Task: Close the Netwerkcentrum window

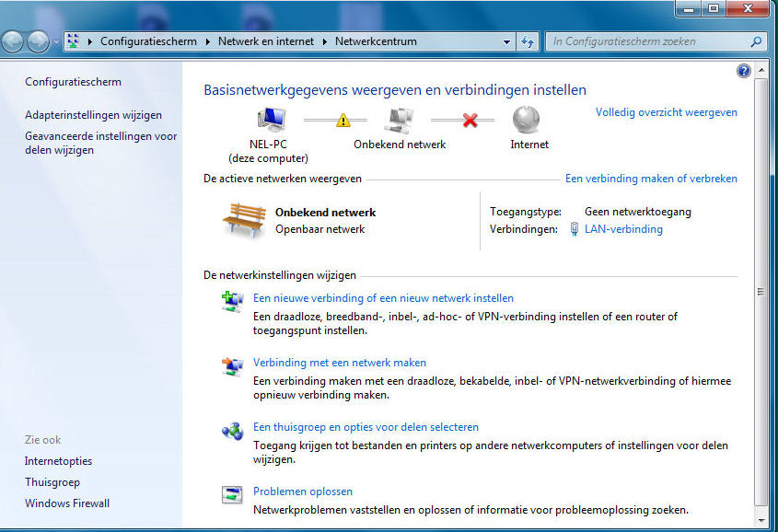Action: (748, 8)
